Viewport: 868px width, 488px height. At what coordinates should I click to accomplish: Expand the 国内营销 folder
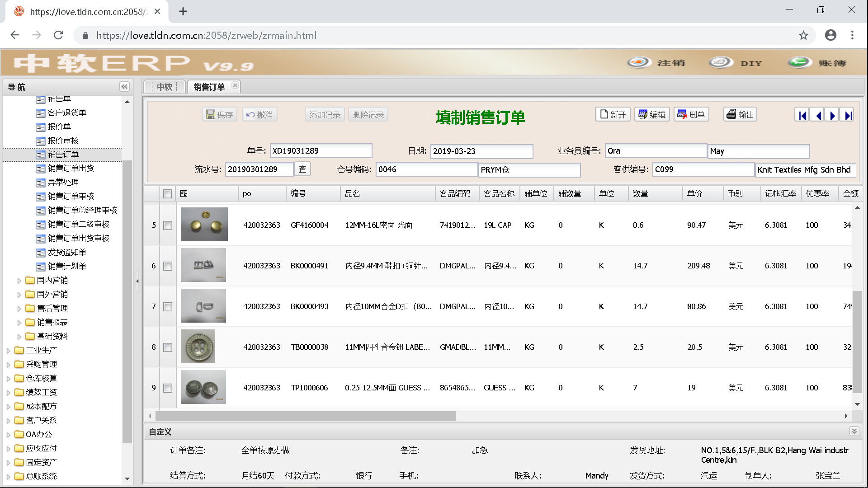pos(19,281)
